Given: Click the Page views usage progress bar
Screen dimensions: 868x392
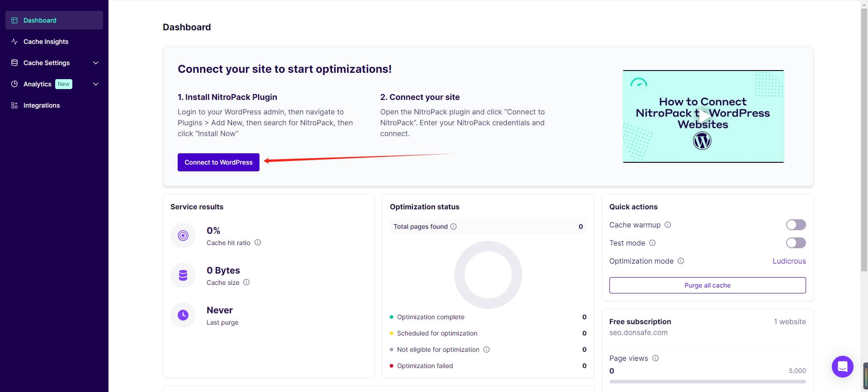Looking at the screenshot, I should [707, 381].
